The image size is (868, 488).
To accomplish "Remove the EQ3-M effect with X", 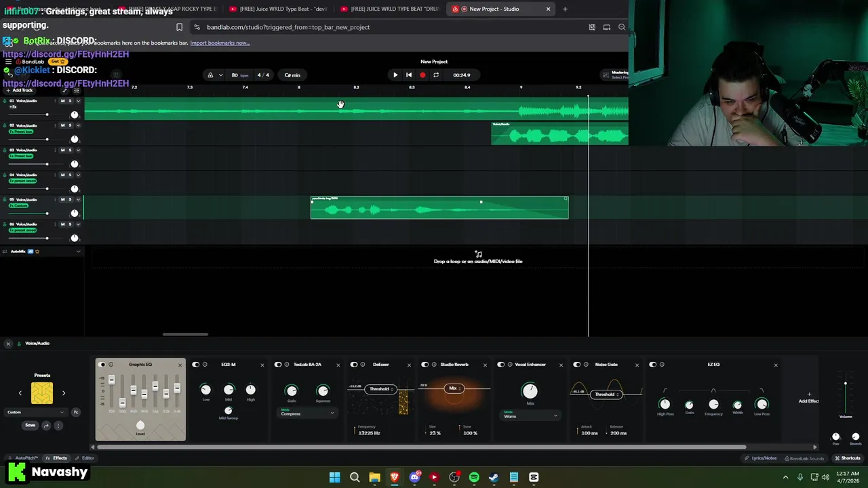I will point(262,365).
